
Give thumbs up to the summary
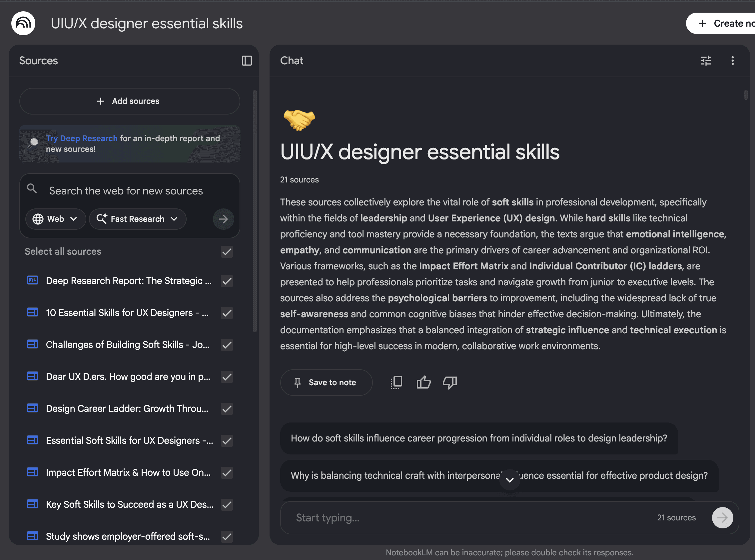423,382
